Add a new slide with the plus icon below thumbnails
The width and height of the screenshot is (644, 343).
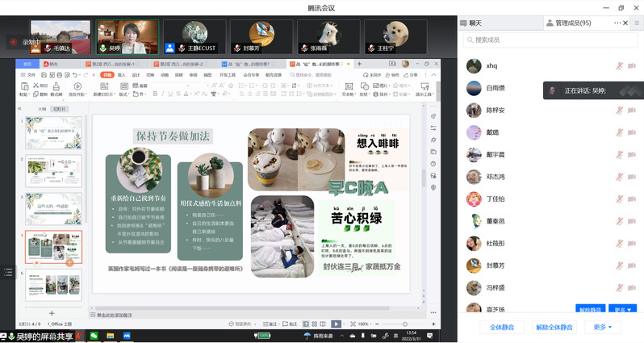[52, 312]
